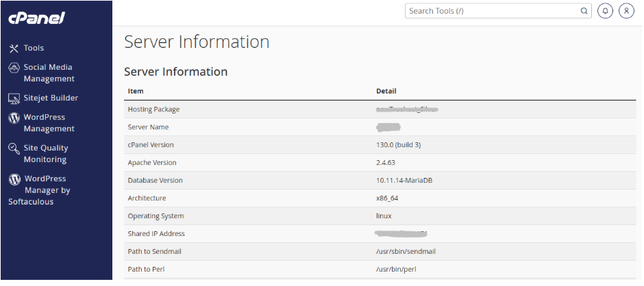Open the user account icon
Image resolution: width=644 pixels, height=286 pixels.
(626, 11)
